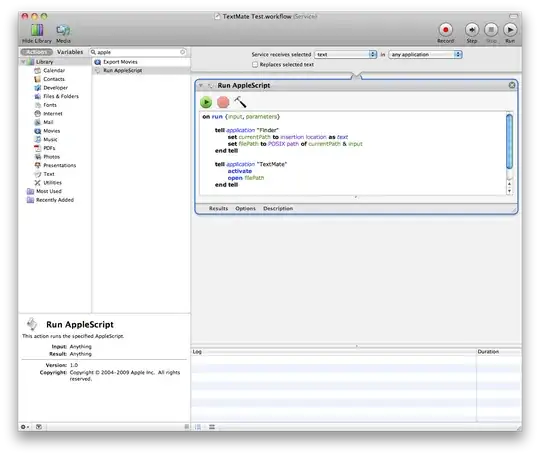Open the gear action menu at bottom-left
The height and width of the screenshot is (456, 540).
24,427
